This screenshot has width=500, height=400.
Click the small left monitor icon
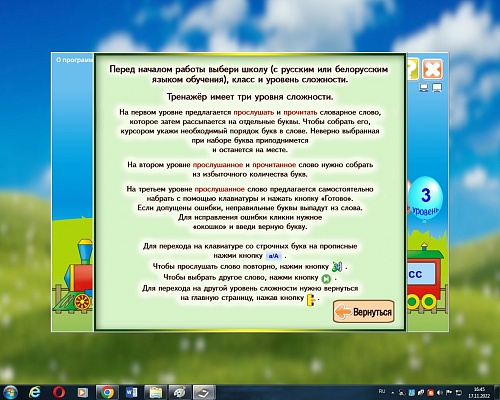424,88
